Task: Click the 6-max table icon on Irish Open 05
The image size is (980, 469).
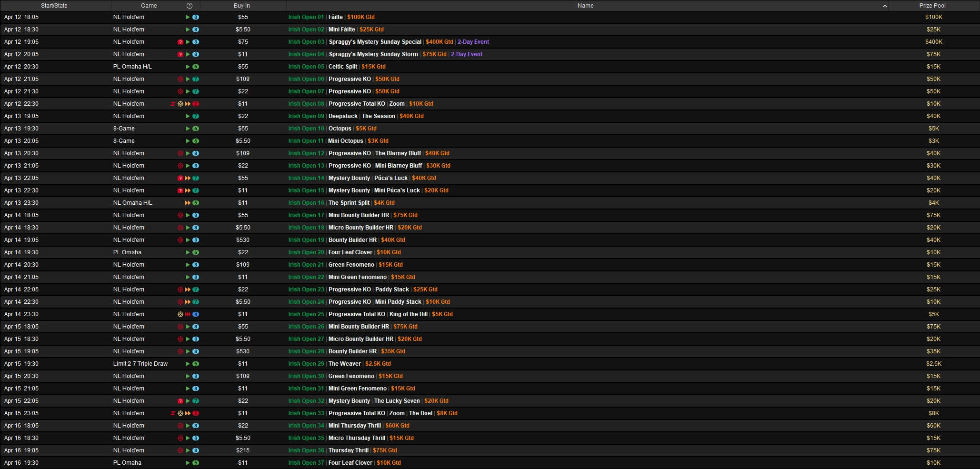Action: 196,67
